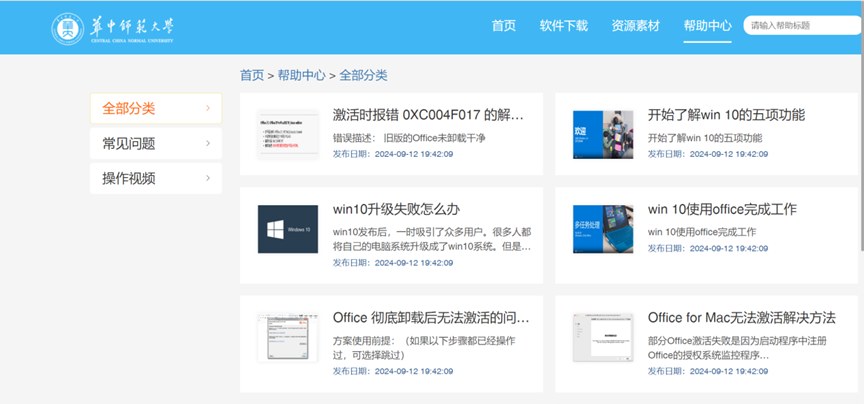Click the Central China Normal University logo
The width and height of the screenshot is (864, 404).
(113, 27)
